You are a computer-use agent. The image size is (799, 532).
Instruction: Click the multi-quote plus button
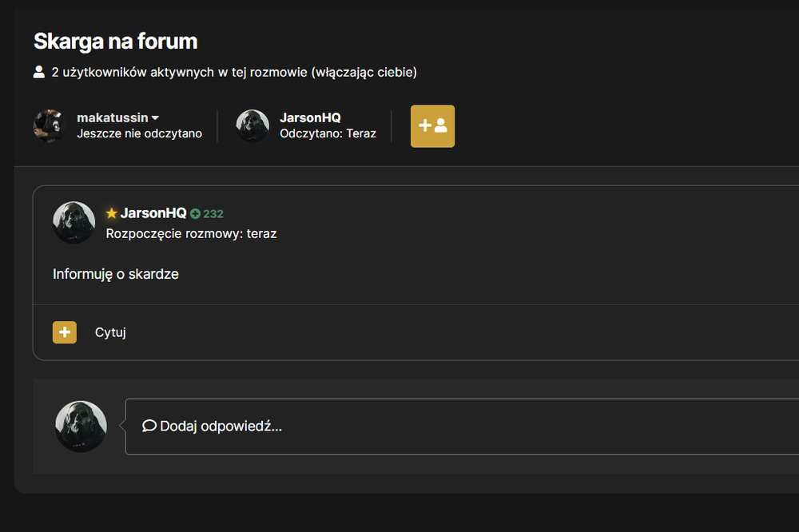click(65, 332)
